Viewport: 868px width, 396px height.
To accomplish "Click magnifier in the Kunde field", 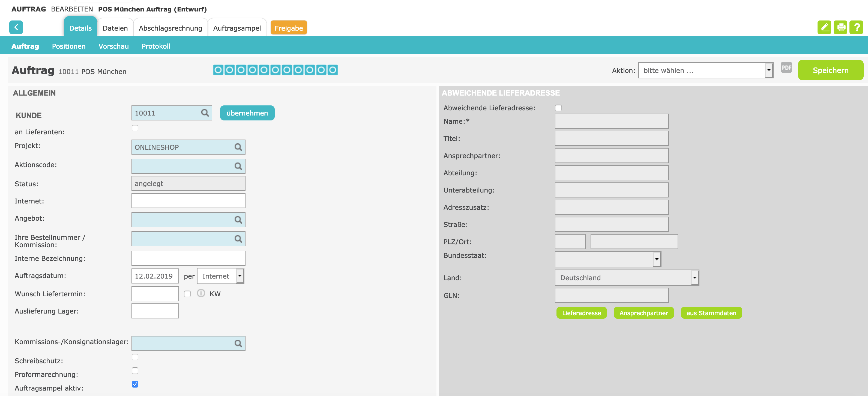I will [x=205, y=113].
